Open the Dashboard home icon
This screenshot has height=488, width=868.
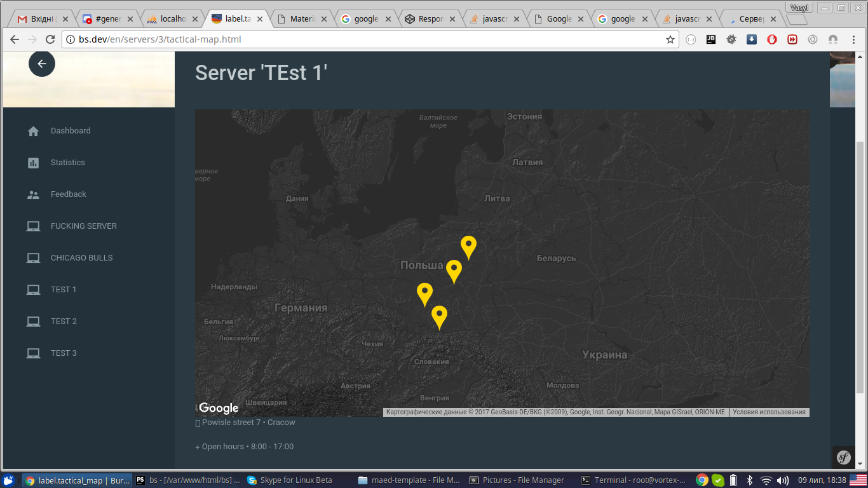(34, 131)
